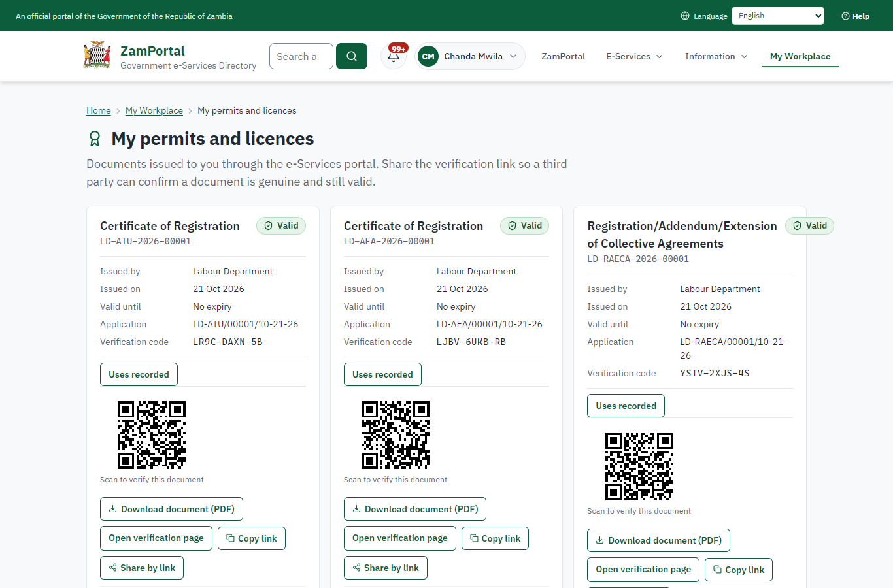
Task: Click the globe icon beside Language
Action: (685, 16)
